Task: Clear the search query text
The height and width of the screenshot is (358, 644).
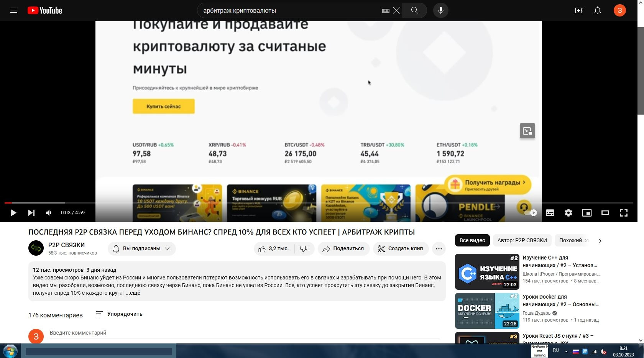Action: tap(396, 10)
